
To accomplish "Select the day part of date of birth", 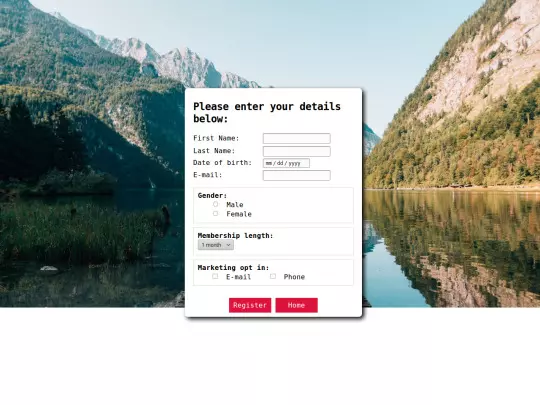I will coord(280,163).
